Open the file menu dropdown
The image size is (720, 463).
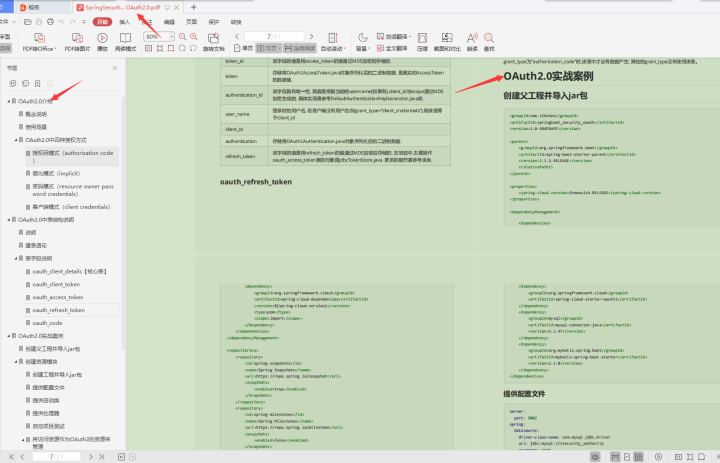pyautogui.click(x=8, y=22)
